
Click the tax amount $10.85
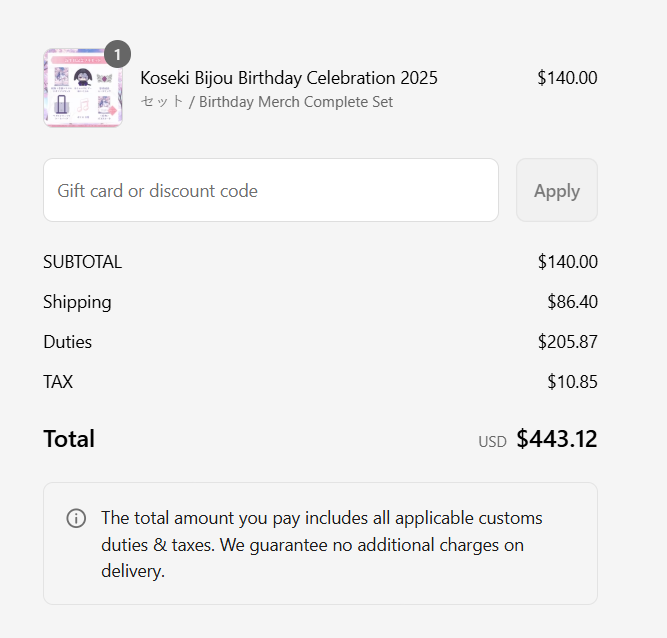[572, 382]
